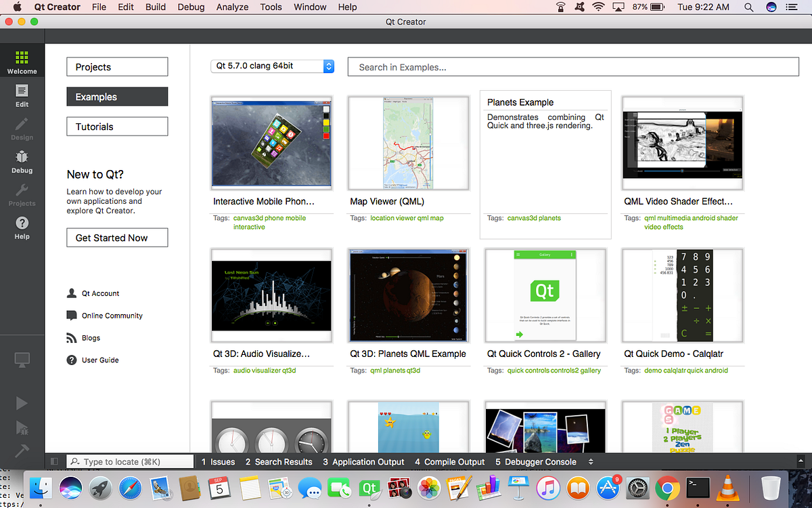Click the Wi-Fi menu bar icon
Viewport: 812px width, 508px height.
(x=597, y=7)
